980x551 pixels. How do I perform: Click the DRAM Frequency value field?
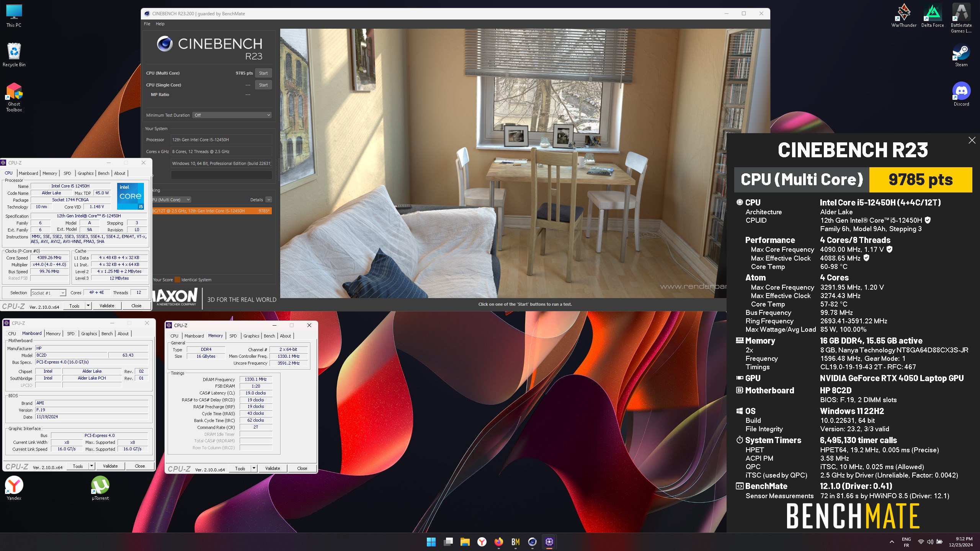[256, 379]
